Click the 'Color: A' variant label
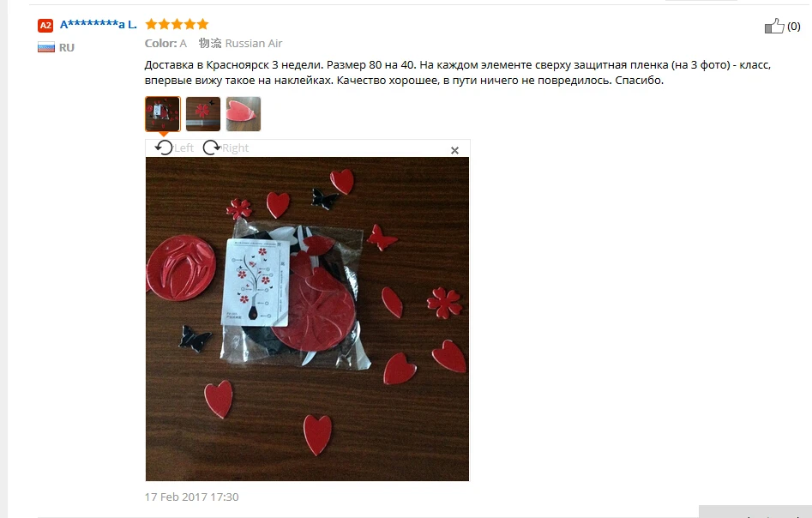812x518 pixels. point(165,44)
